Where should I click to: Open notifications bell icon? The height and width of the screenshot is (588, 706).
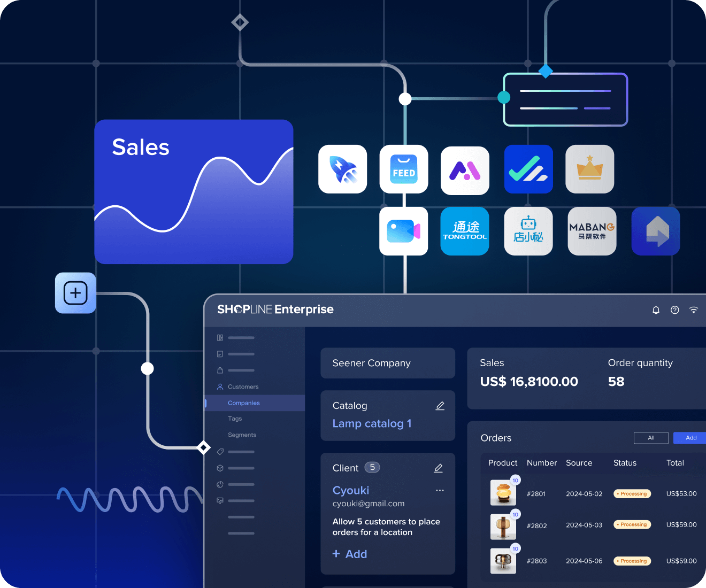pyautogui.click(x=656, y=310)
